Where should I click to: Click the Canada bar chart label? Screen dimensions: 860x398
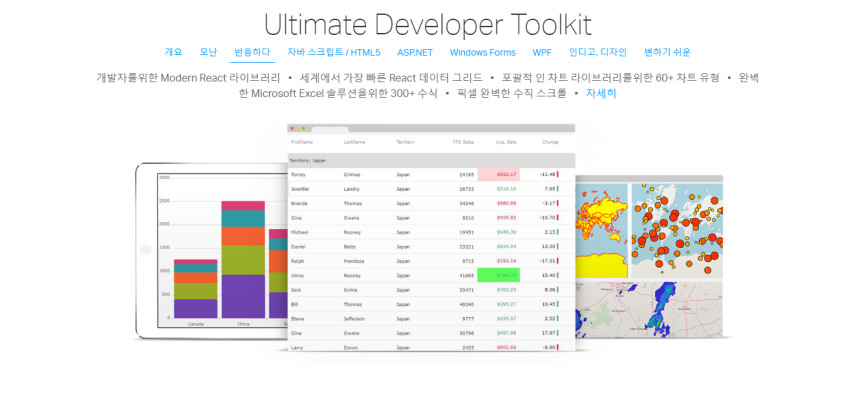196,324
